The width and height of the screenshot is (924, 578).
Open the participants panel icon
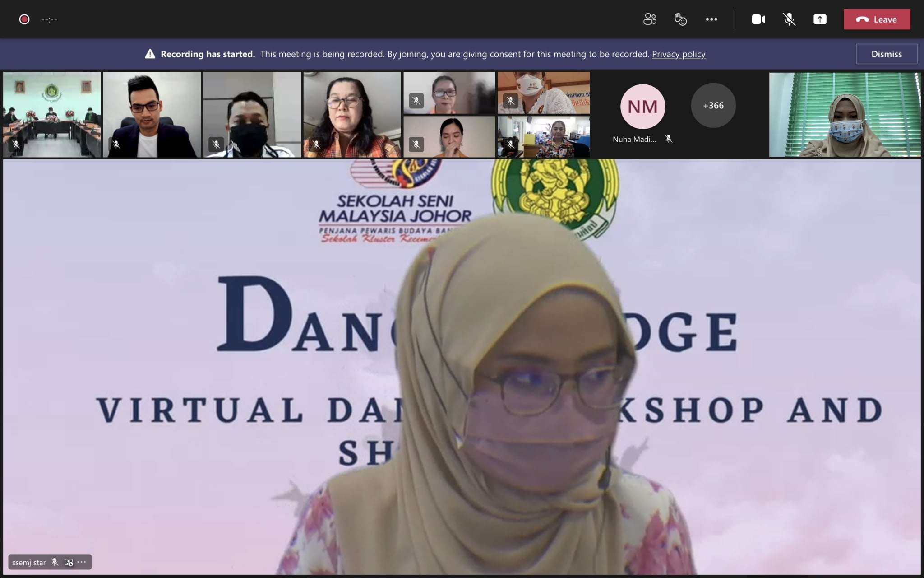coord(650,19)
